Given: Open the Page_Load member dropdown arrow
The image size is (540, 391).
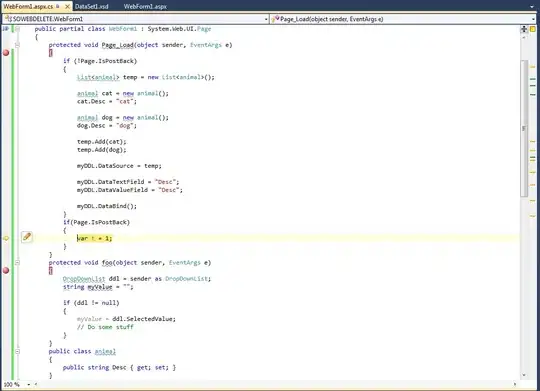Looking at the screenshot, I should (x=533, y=19).
